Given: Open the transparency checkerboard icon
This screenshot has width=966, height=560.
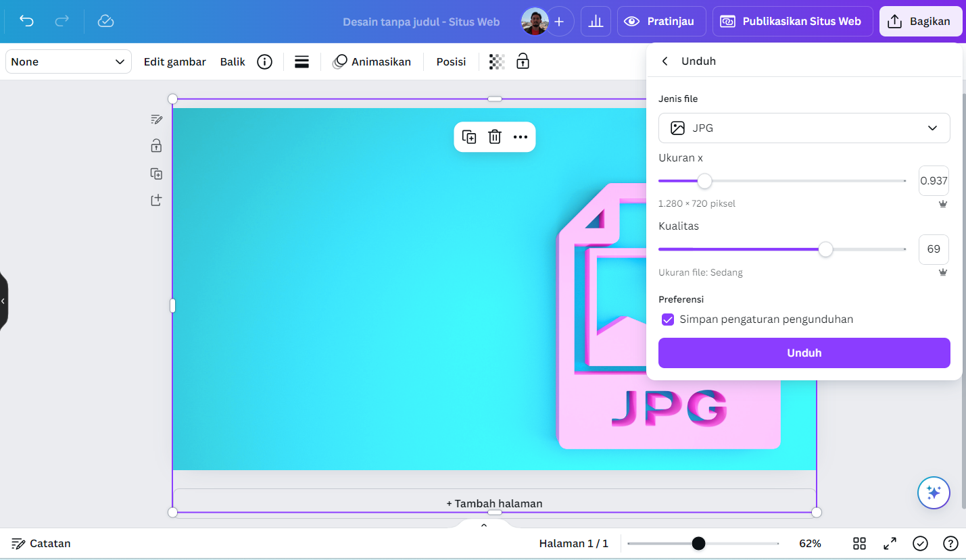Looking at the screenshot, I should click(497, 62).
